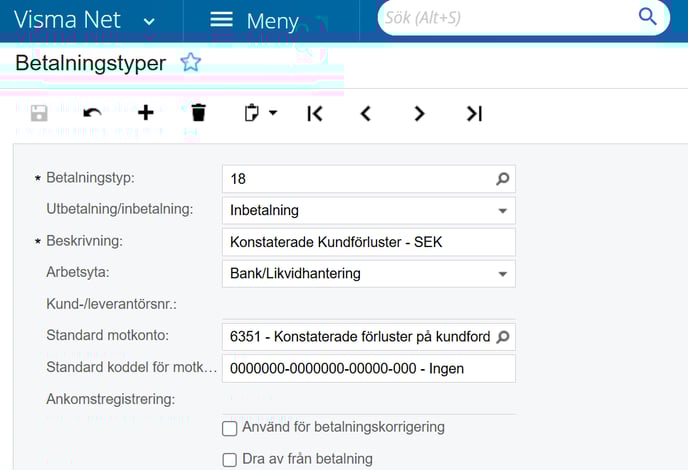Click the magnifier icon in search bar

647,17
